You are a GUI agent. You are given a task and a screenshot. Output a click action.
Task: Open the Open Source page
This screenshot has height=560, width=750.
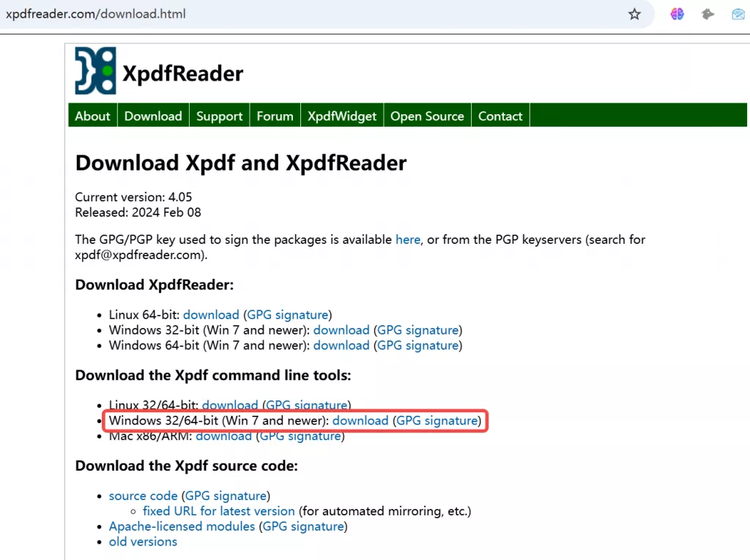coord(427,115)
